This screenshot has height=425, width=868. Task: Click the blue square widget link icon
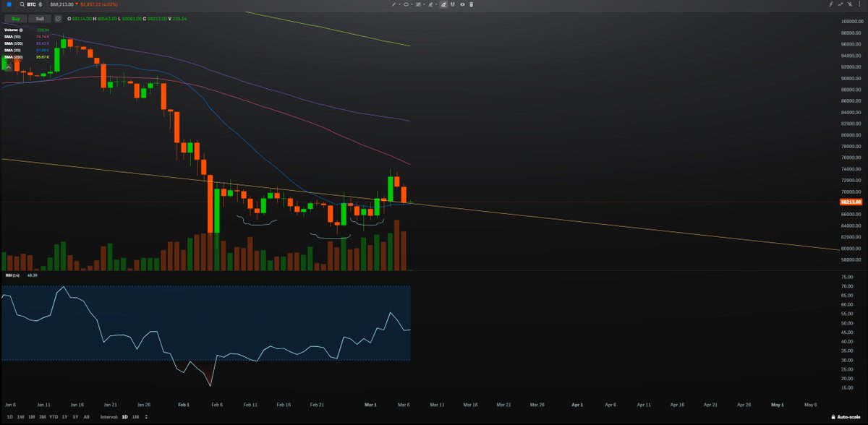(x=9, y=4)
